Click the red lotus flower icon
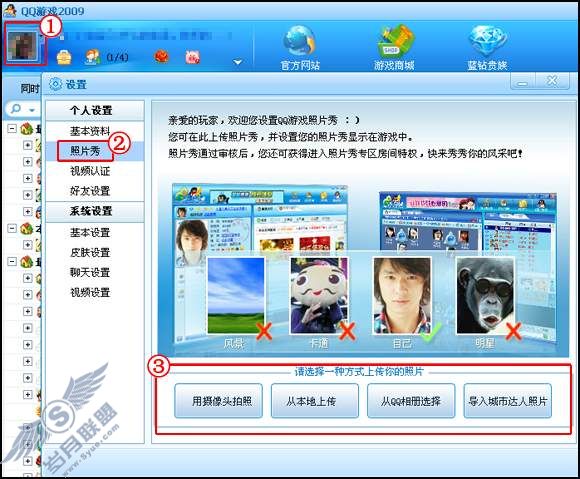Viewport: 580px width, 479px height. coord(162,57)
